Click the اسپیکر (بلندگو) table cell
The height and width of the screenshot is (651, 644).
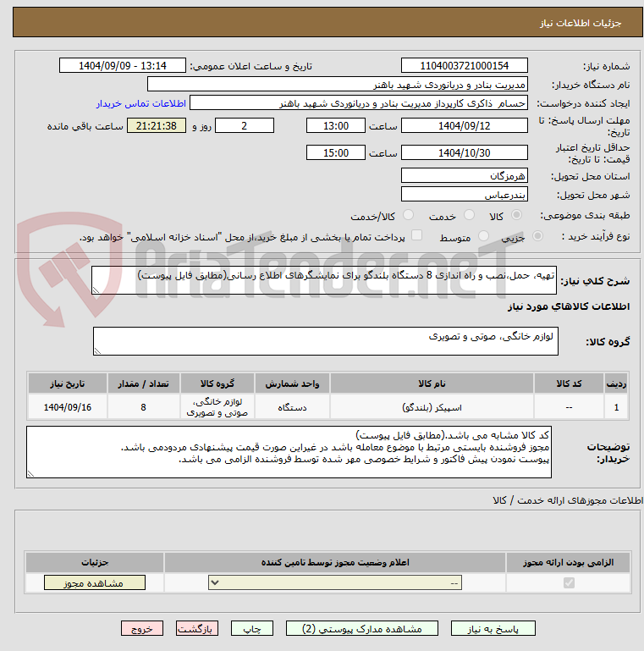click(x=432, y=407)
